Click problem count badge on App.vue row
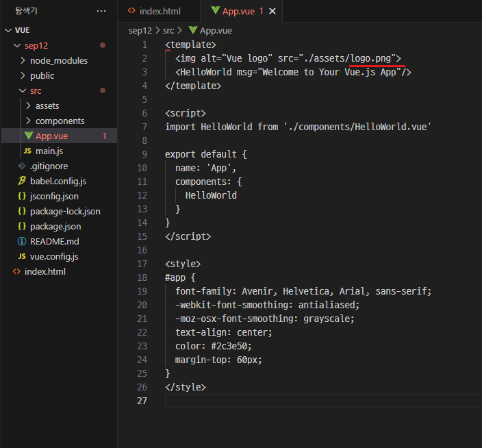This screenshot has width=482, height=448. [105, 136]
